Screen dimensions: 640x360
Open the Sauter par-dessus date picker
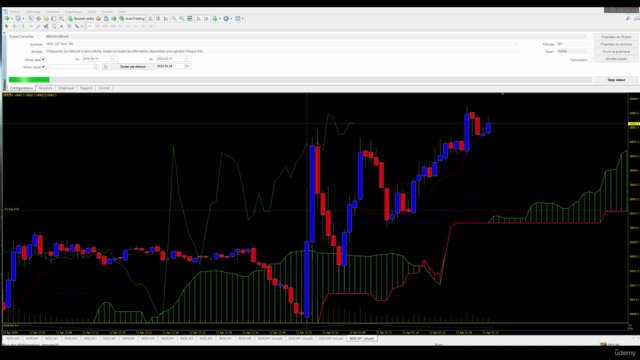click(x=187, y=66)
